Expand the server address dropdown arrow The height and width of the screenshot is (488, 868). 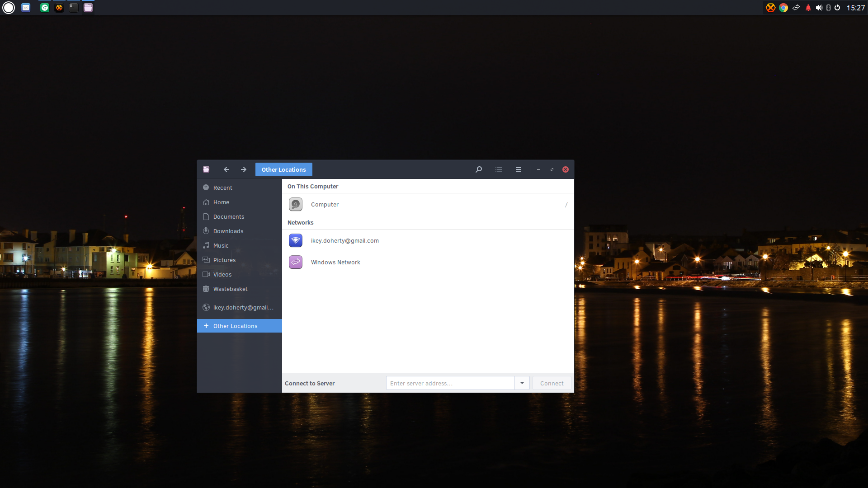(x=522, y=383)
